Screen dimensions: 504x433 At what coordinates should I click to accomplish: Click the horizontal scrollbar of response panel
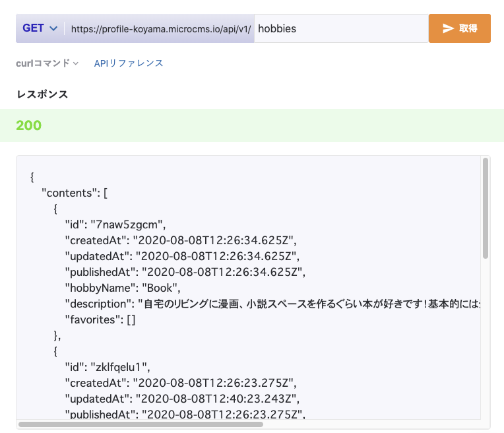coord(141,424)
